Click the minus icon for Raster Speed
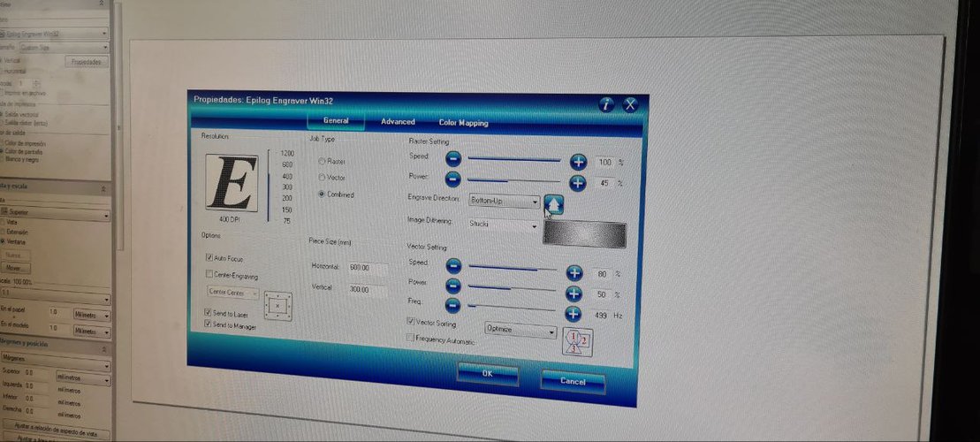 click(x=453, y=159)
